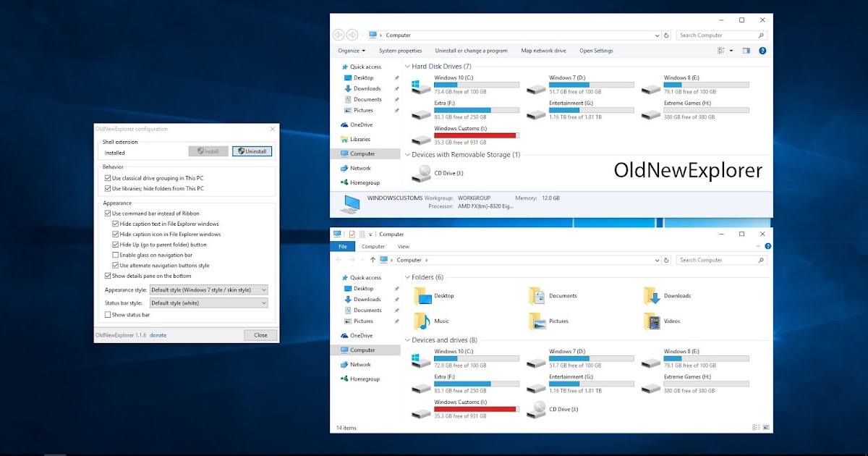Click the Close button in OldNewExplorer dialog
868x456 pixels.
pos(260,335)
